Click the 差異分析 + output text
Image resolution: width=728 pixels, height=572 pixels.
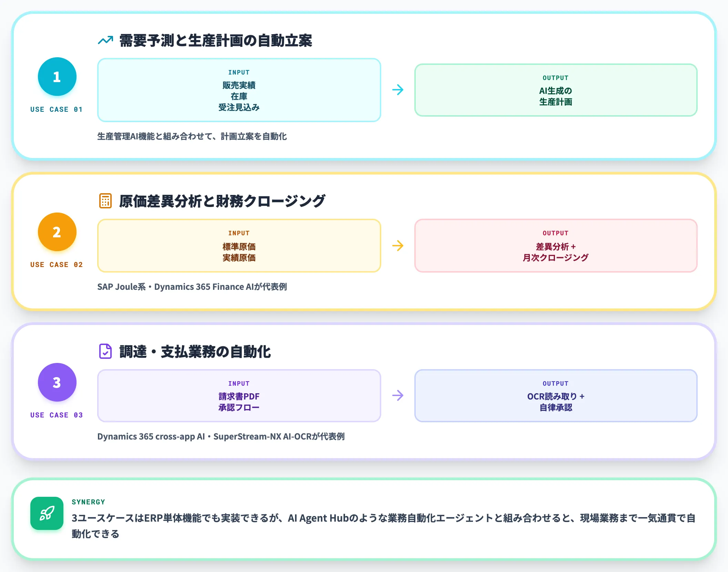point(556,247)
